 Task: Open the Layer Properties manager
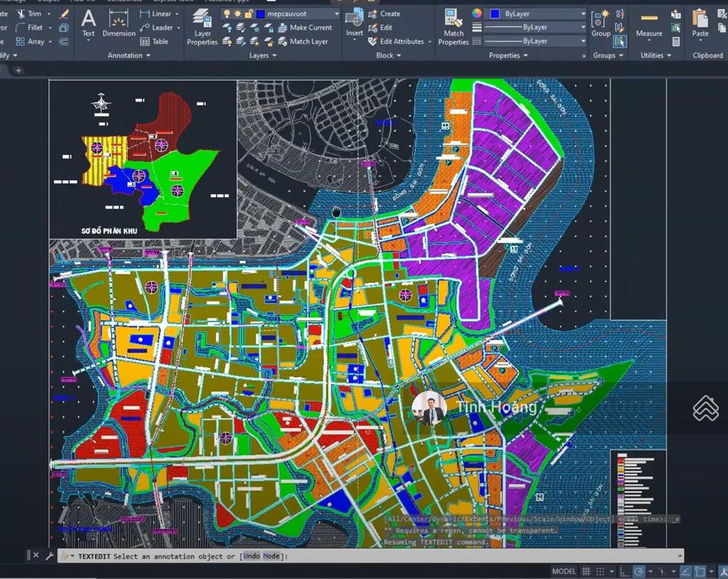tap(202, 27)
